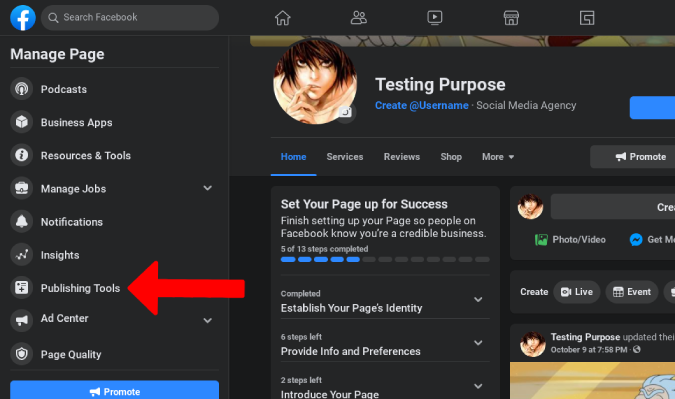Switch to the Shop tab
675x399 pixels.
click(x=451, y=157)
